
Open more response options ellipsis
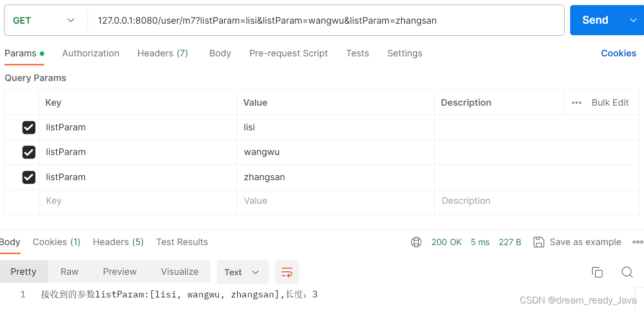[637, 242]
